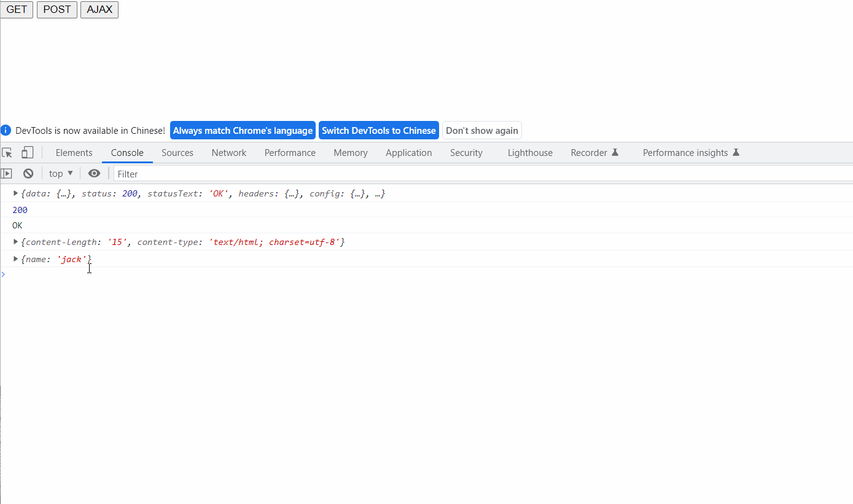Expand the response object with data and status
The width and height of the screenshot is (853, 504).
click(x=16, y=193)
